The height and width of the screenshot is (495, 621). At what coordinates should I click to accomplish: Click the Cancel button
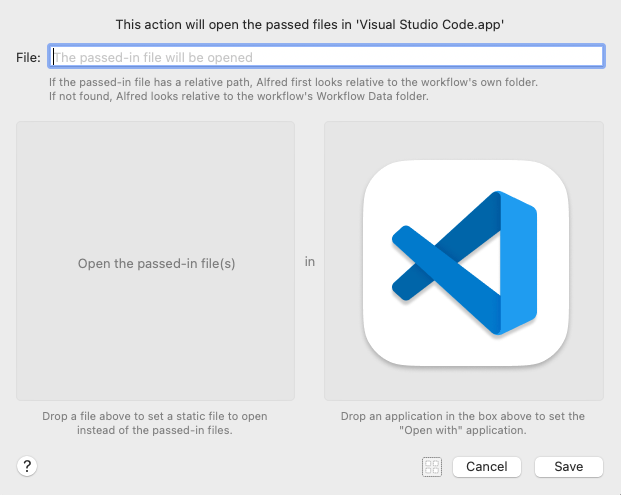pos(487,466)
